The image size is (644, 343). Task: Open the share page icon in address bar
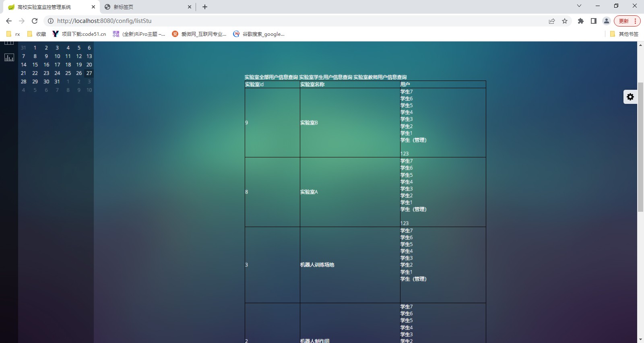552,21
